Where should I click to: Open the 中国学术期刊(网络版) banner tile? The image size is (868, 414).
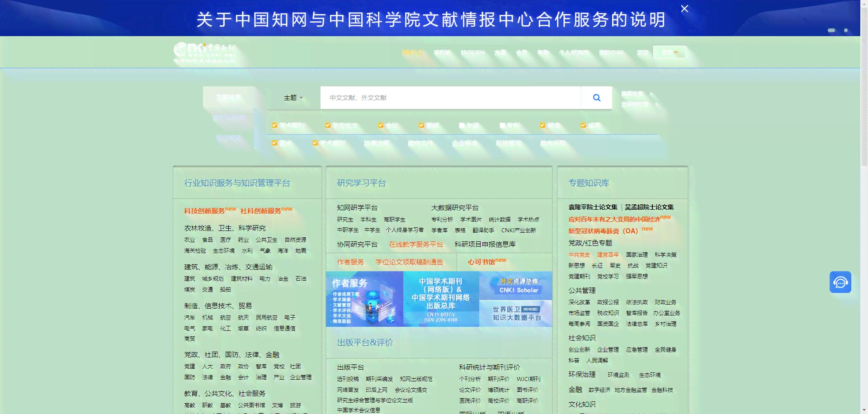[x=441, y=299]
